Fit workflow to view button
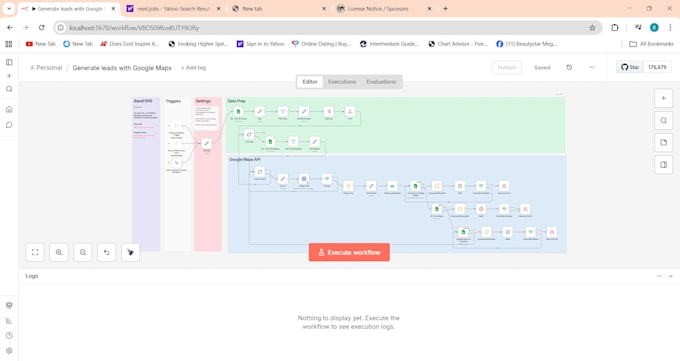The height and width of the screenshot is (361, 680). [x=35, y=252]
